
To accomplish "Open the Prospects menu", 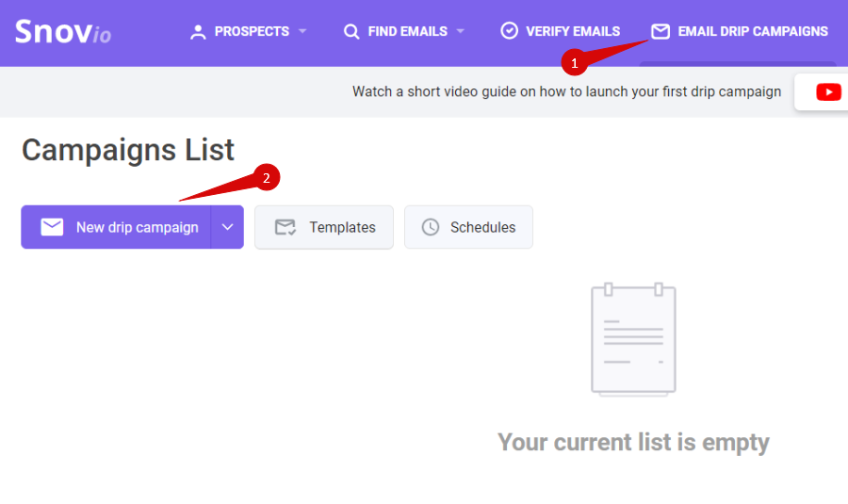I will [x=248, y=31].
